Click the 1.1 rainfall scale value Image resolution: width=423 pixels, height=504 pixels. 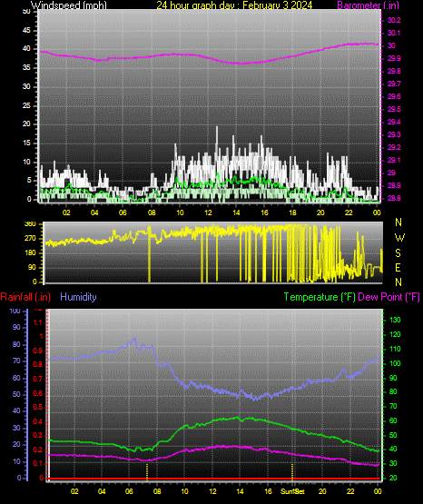tap(38, 322)
